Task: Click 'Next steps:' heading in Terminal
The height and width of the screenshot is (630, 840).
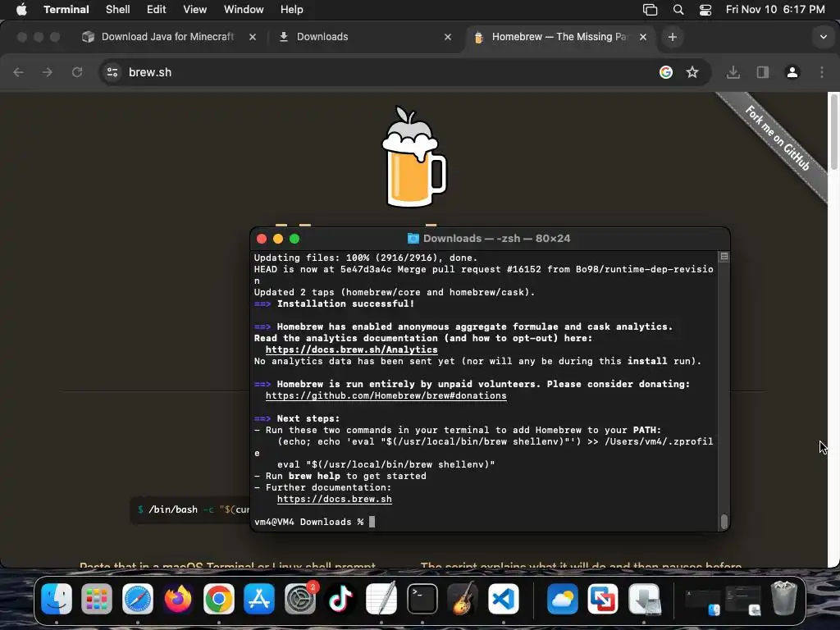Action: click(x=308, y=418)
